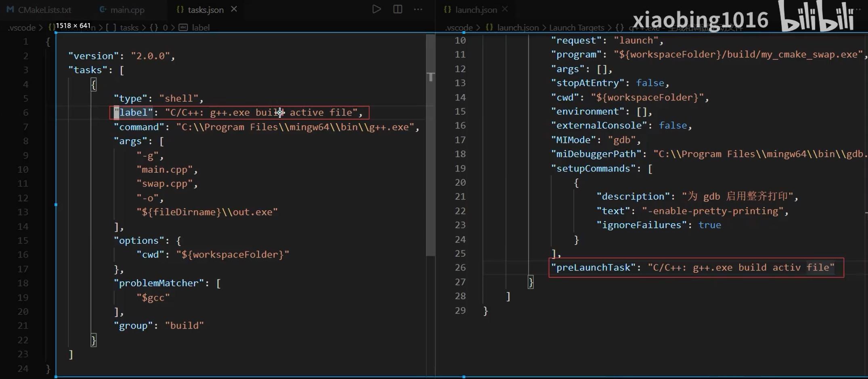Click the array brackets icon beside tasks breadcrumb

[111, 27]
